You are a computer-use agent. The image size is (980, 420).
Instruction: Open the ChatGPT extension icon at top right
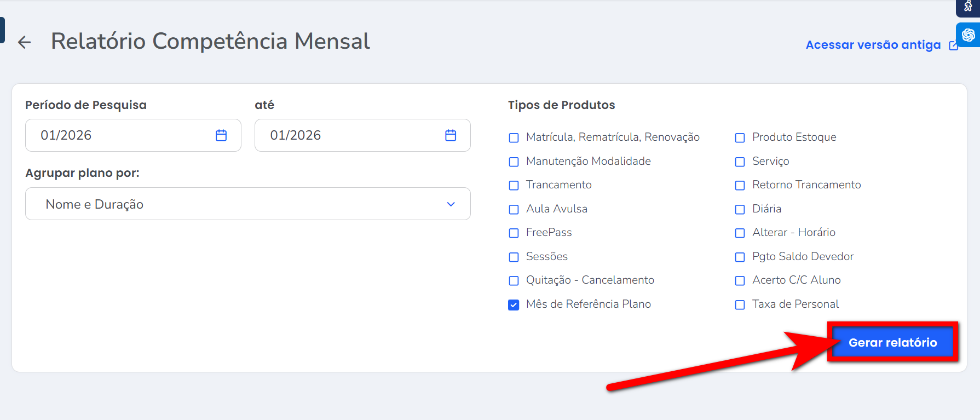coord(968,35)
